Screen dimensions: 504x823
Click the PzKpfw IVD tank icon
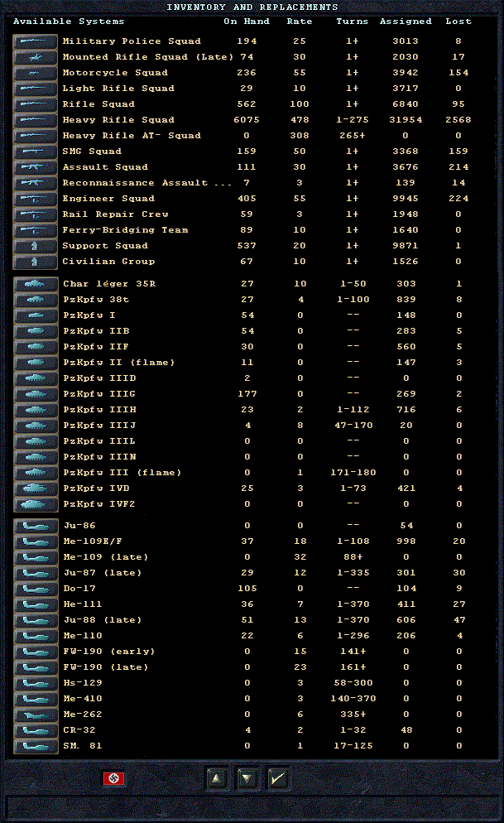[x=36, y=489]
